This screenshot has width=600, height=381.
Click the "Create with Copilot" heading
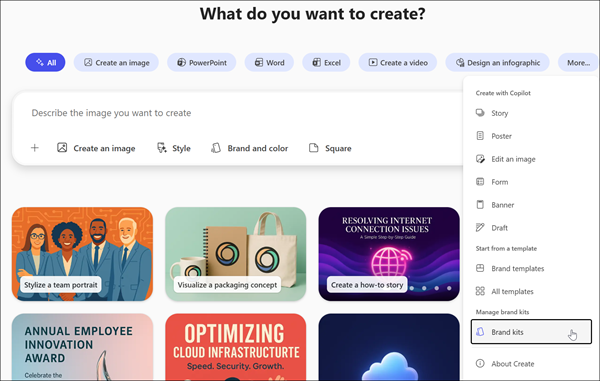(x=503, y=93)
